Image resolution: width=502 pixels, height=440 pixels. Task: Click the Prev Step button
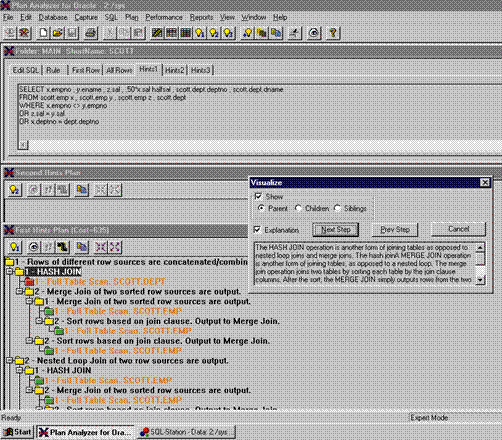pyautogui.click(x=395, y=230)
